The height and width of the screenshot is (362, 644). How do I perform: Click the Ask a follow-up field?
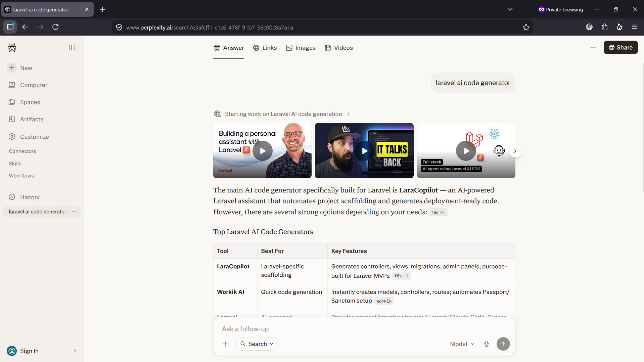[x=364, y=329]
